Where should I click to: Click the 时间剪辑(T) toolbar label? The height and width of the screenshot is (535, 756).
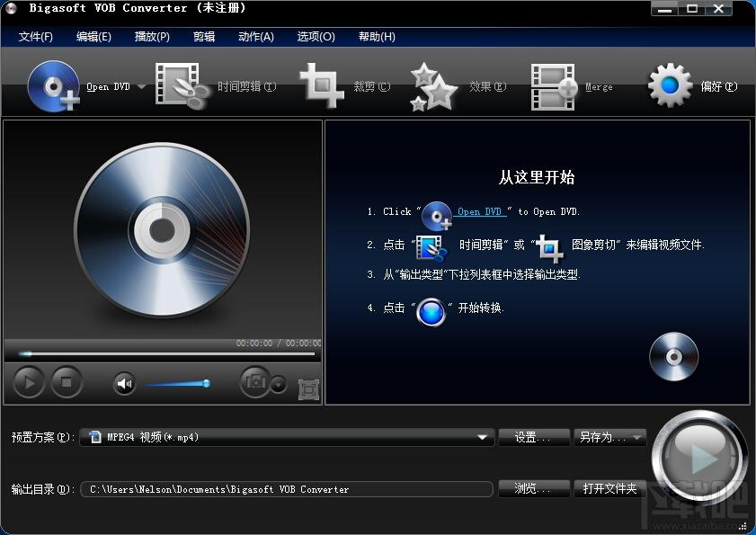click(x=247, y=87)
